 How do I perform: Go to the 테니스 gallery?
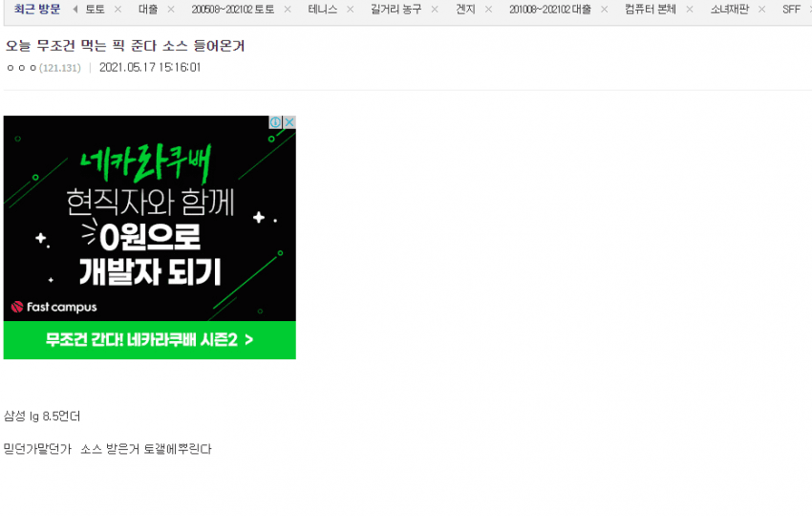click(x=323, y=10)
